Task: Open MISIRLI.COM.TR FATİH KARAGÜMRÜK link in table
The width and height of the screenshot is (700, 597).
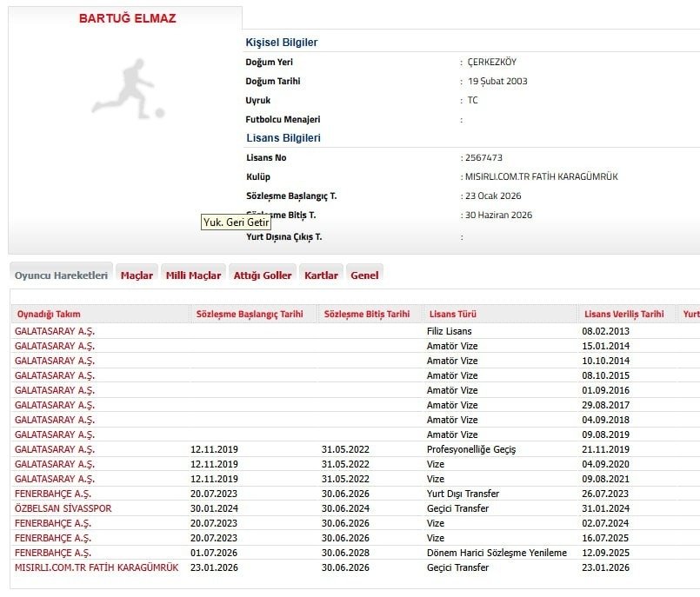Action: click(97, 567)
